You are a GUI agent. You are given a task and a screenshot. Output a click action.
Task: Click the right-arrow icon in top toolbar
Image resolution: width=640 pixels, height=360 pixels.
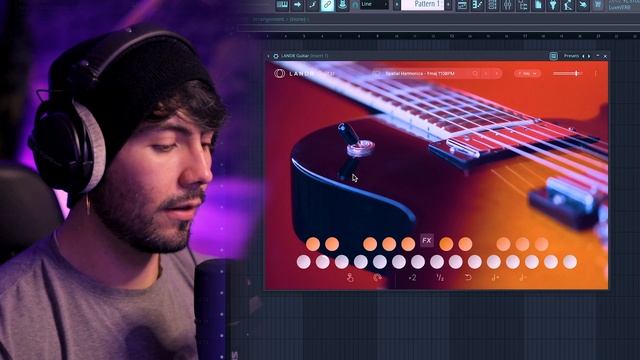coord(297,4)
